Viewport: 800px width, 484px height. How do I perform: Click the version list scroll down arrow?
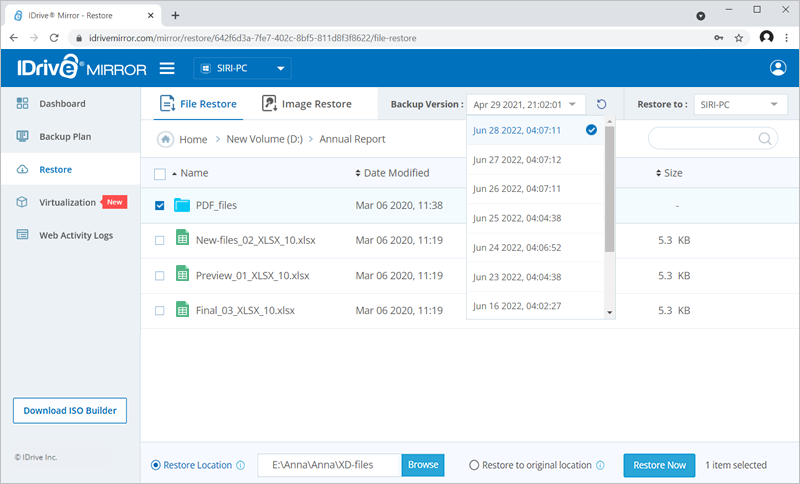click(x=609, y=313)
